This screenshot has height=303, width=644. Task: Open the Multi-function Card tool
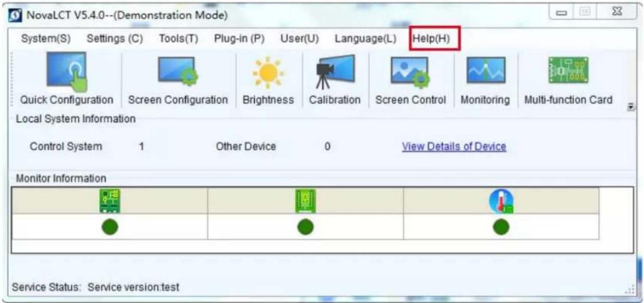point(568,79)
